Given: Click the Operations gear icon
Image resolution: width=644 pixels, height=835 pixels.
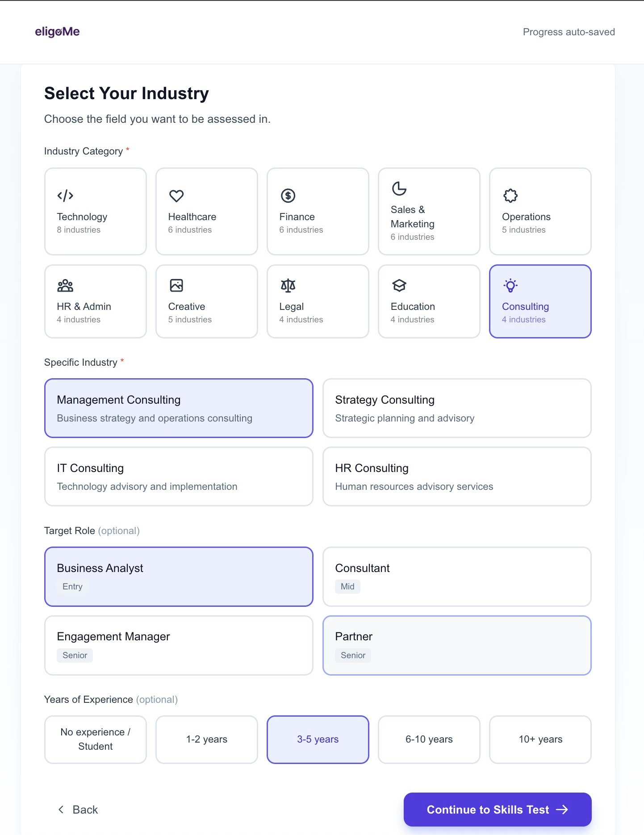Looking at the screenshot, I should [510, 196].
